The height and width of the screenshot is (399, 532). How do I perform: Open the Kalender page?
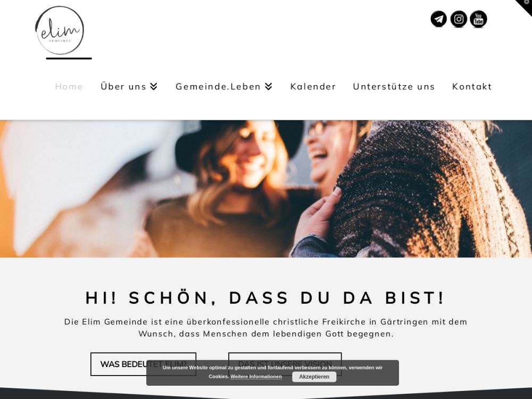click(x=313, y=87)
